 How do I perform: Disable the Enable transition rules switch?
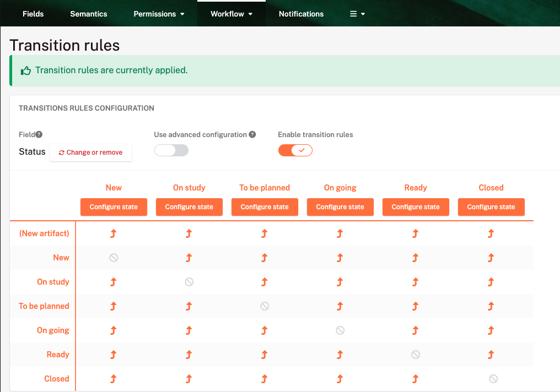point(295,150)
